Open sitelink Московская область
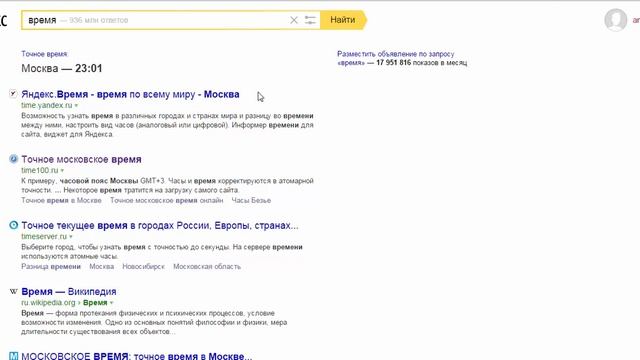The width and height of the screenshot is (640, 360). pyautogui.click(x=207, y=267)
